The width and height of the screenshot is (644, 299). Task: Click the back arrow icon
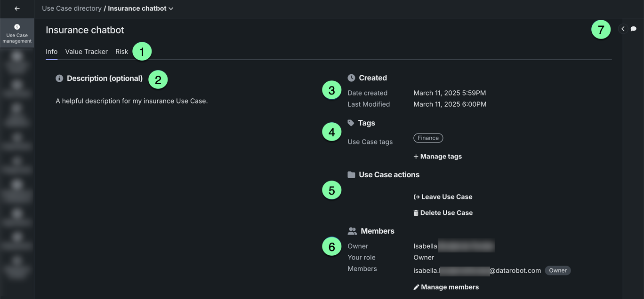point(17,8)
